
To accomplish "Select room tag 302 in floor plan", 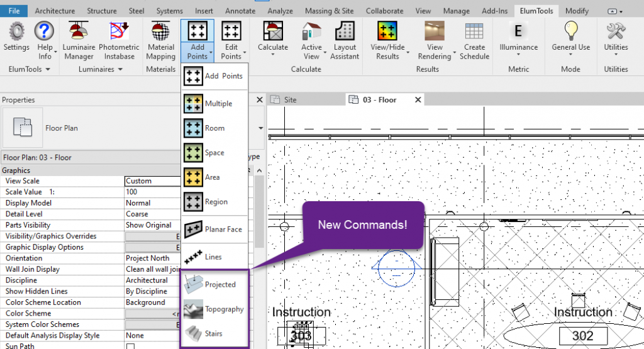I will click(x=583, y=336).
